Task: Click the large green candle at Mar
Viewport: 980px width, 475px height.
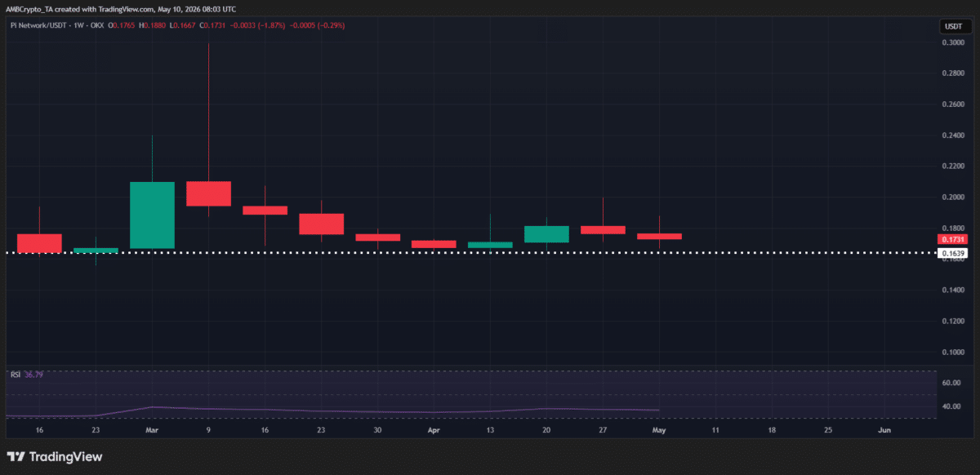Action: 152,215
